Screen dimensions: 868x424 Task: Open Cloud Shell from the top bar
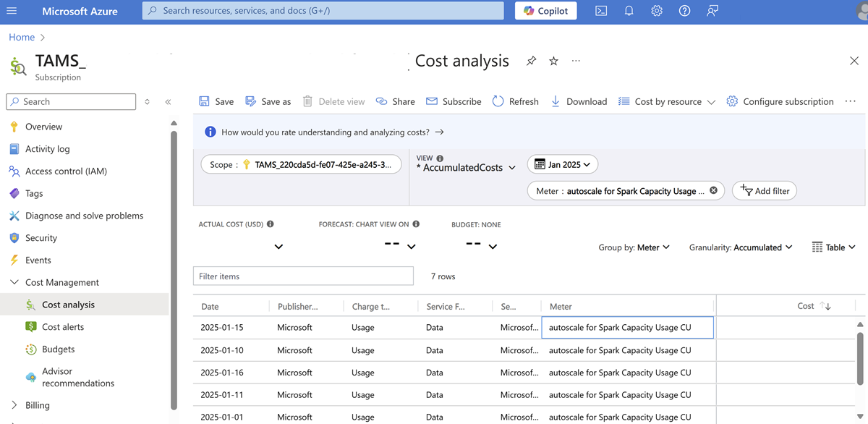pos(601,11)
